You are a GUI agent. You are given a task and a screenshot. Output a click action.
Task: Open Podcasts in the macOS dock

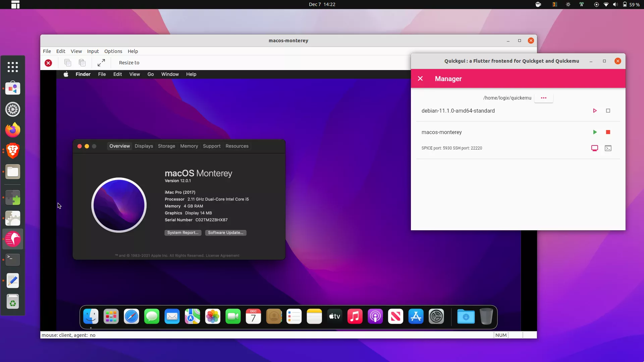click(x=375, y=316)
